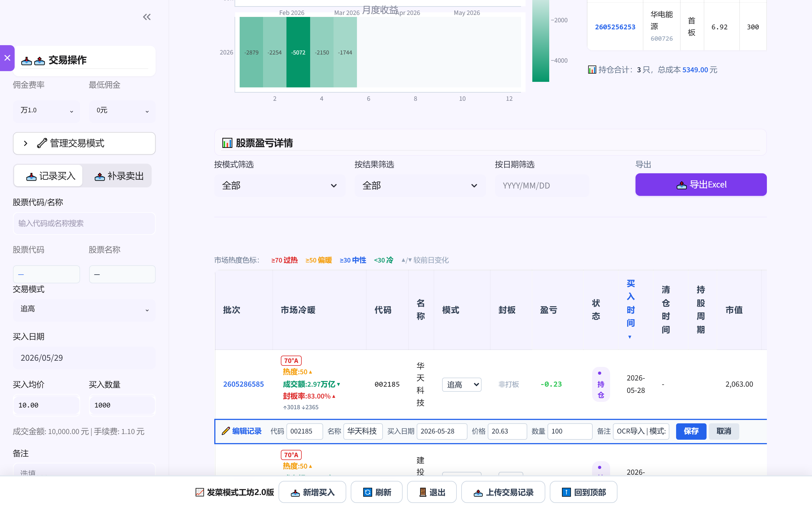Image resolution: width=812 pixels, height=508 pixels.
Task: Click the 新增买入 bottom button
Action: pyautogui.click(x=312, y=492)
